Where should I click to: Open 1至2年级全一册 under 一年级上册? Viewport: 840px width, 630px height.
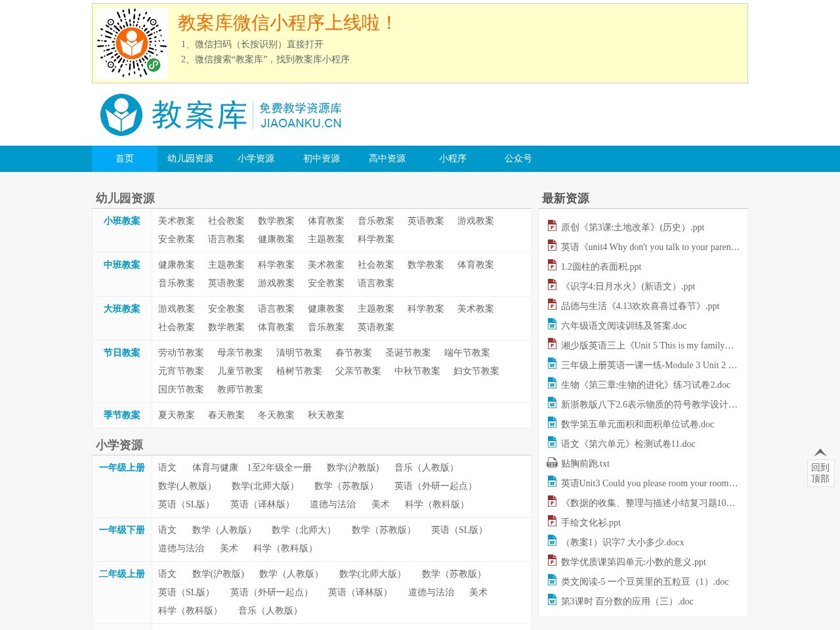pyautogui.click(x=280, y=468)
